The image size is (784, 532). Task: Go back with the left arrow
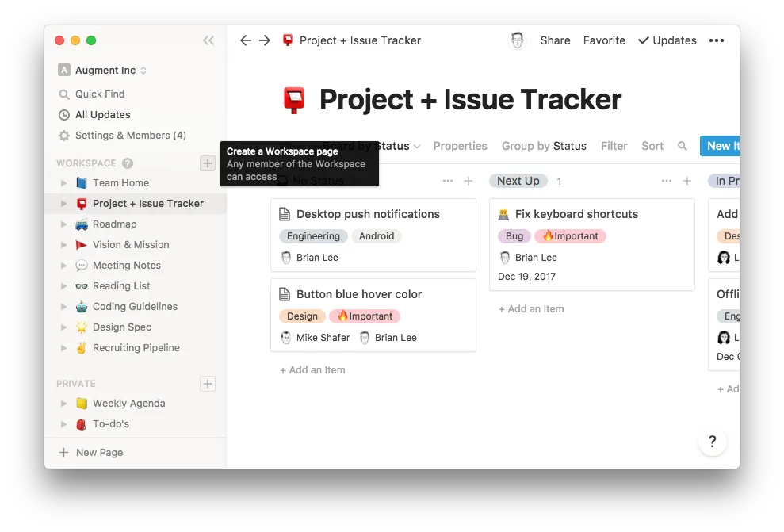[245, 40]
